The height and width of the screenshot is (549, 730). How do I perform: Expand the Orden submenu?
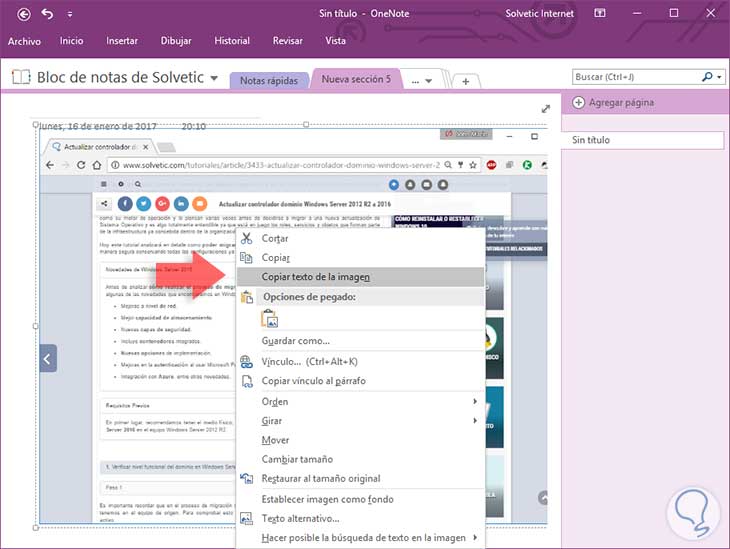(360, 401)
